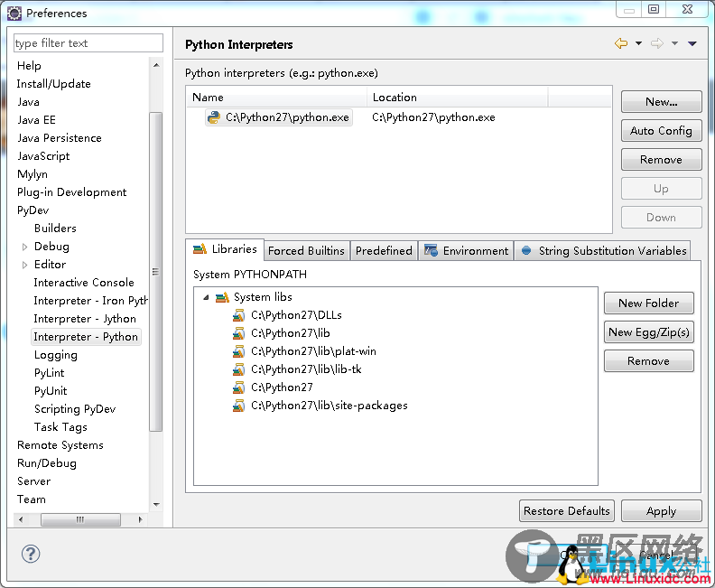Select JavaScript preferences
The width and height of the screenshot is (715, 588).
(43, 156)
